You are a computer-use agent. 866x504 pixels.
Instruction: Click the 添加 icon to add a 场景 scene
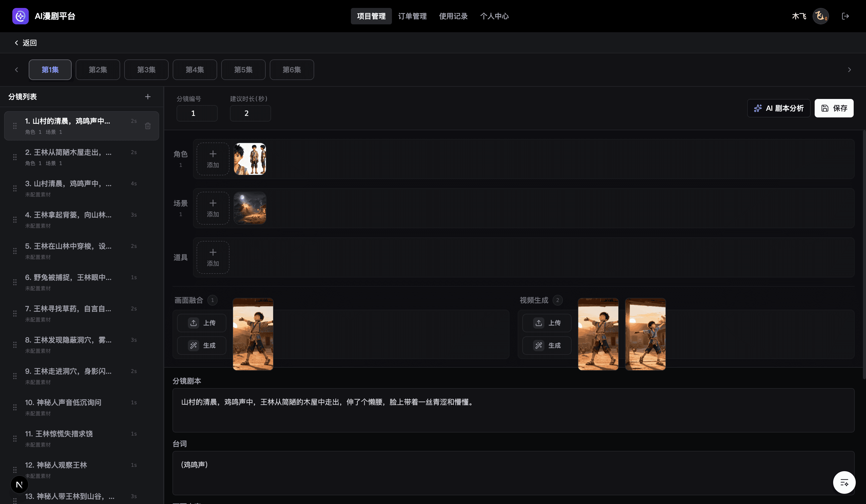pyautogui.click(x=212, y=208)
